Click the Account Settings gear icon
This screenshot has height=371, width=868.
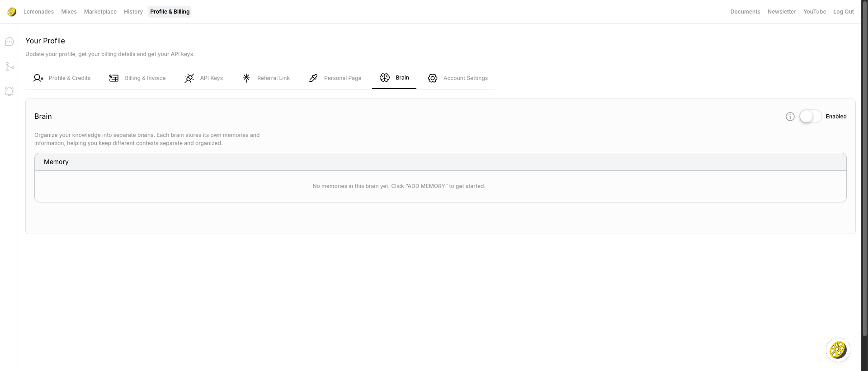coord(433,78)
